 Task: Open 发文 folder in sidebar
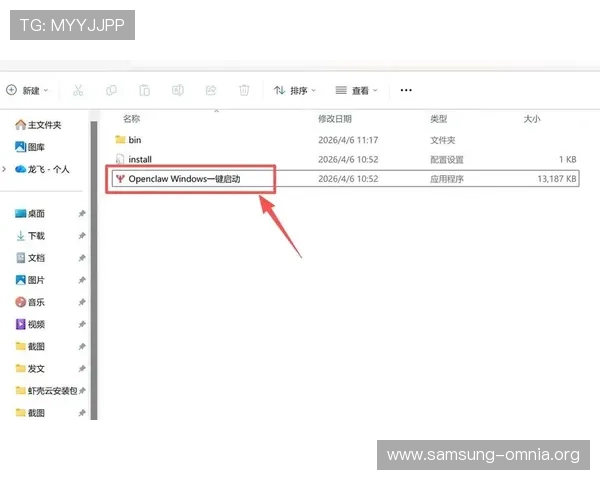point(30,369)
